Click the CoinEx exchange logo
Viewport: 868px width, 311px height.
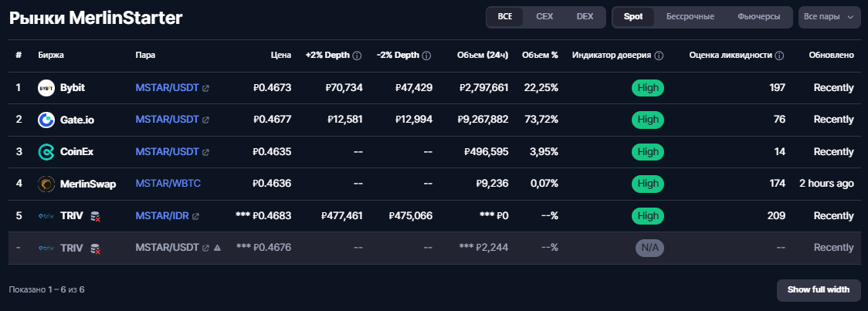(46, 151)
